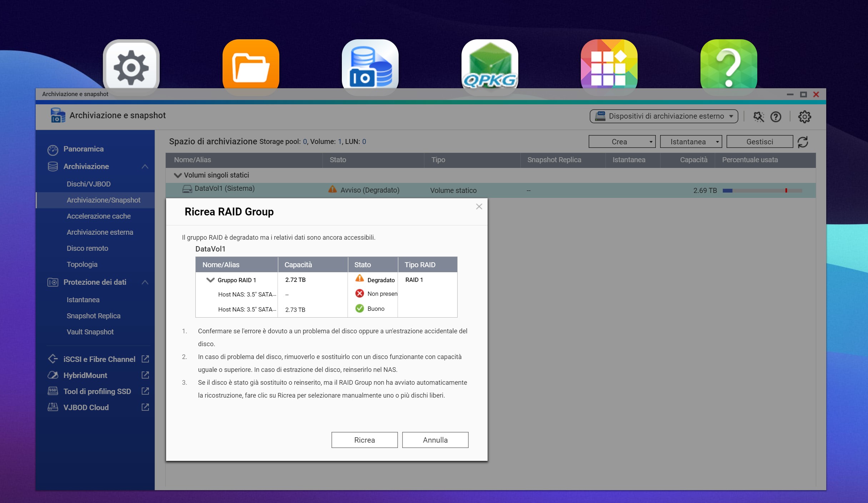
Task: Click the help question mark icon
Action: (x=775, y=116)
